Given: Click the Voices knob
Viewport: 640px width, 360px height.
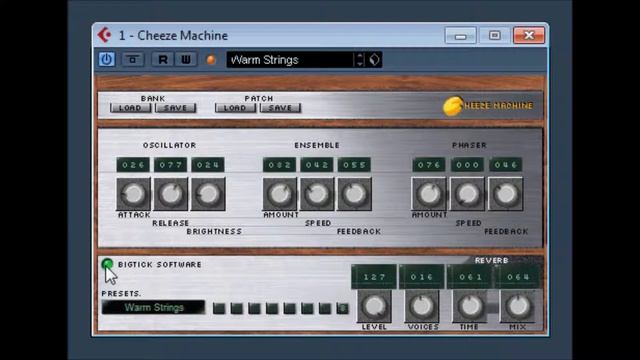Looking at the screenshot, I should pos(422,306).
